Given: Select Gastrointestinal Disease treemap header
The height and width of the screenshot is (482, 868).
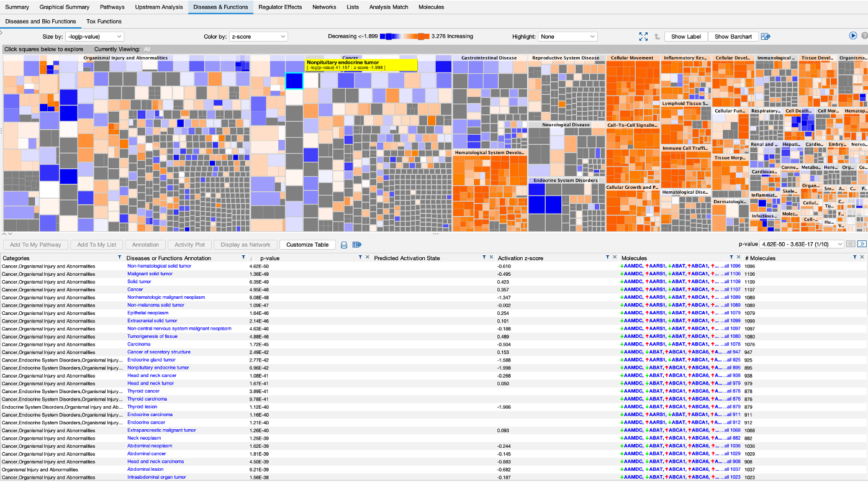Looking at the screenshot, I should [x=489, y=58].
